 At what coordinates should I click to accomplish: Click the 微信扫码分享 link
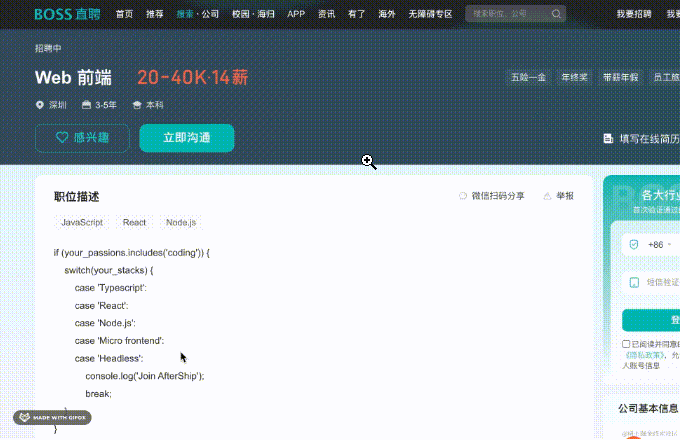498,196
